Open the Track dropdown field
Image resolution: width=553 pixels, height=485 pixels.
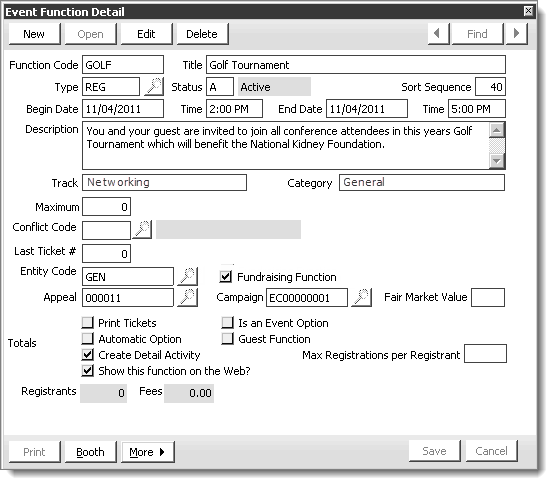(164, 182)
